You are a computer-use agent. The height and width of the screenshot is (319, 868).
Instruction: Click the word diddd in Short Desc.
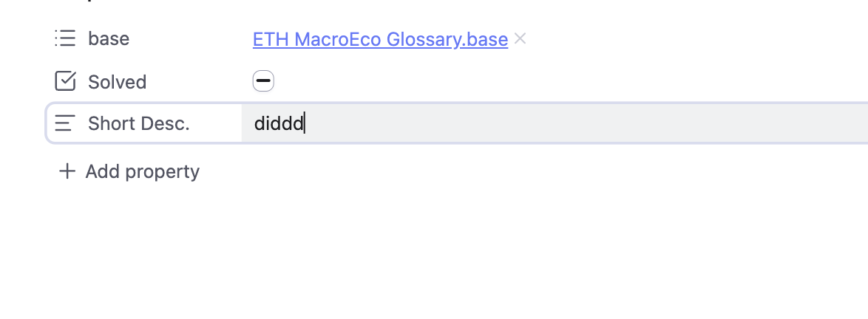click(278, 123)
